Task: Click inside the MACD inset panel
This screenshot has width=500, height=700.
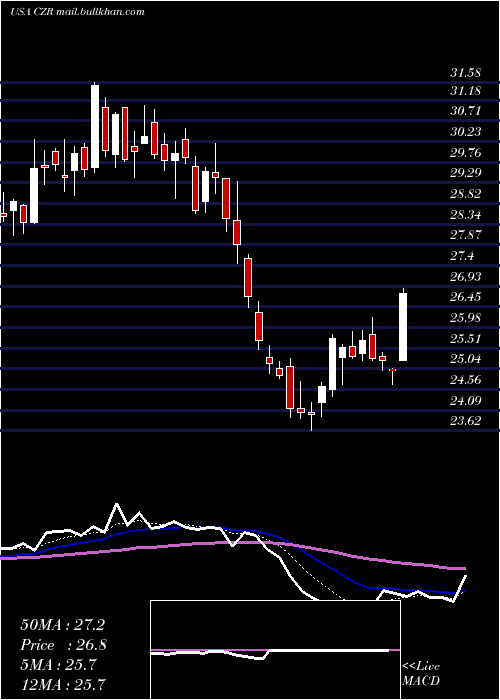Action: [275, 650]
